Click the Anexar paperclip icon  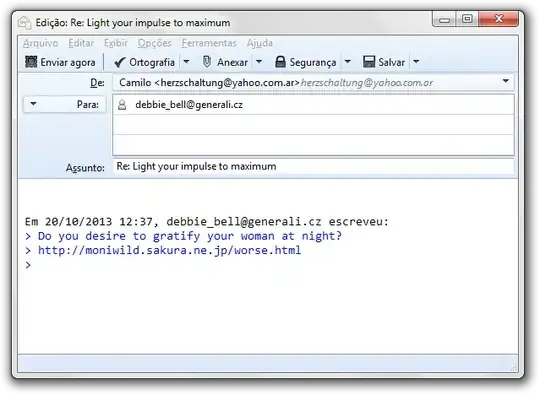(x=207, y=62)
